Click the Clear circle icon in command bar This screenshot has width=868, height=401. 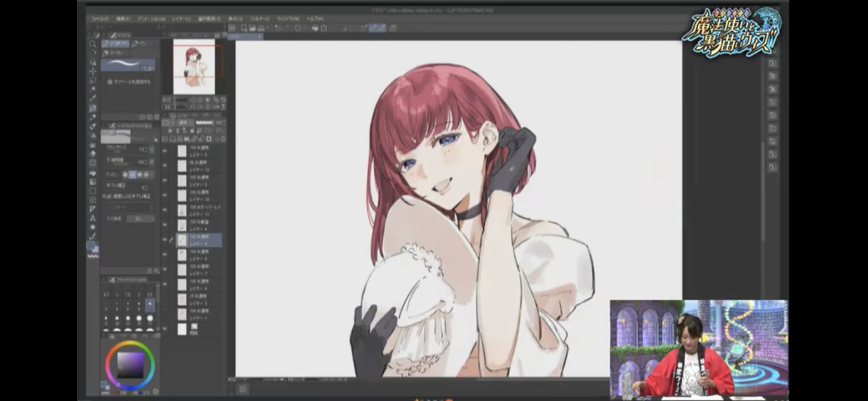click(x=298, y=28)
